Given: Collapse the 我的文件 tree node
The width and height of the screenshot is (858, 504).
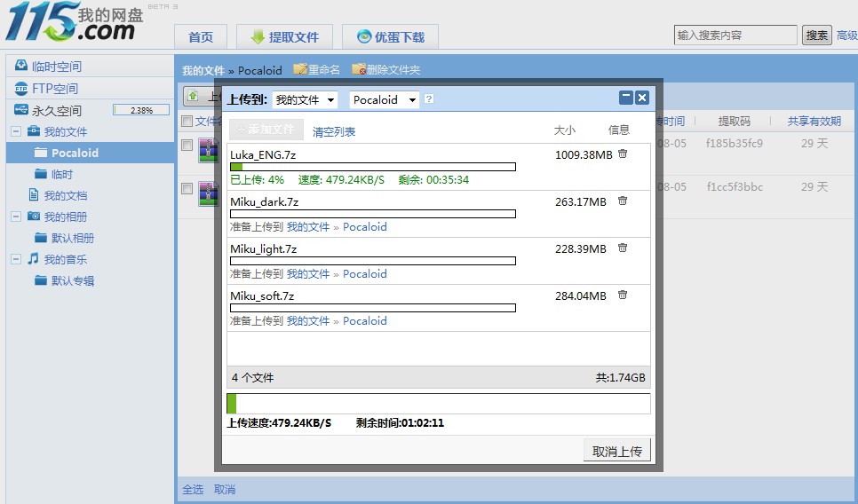Looking at the screenshot, I should click(16, 131).
